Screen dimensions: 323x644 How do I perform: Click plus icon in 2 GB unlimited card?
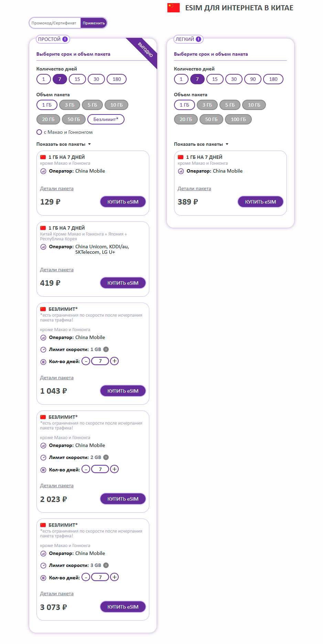click(x=115, y=469)
